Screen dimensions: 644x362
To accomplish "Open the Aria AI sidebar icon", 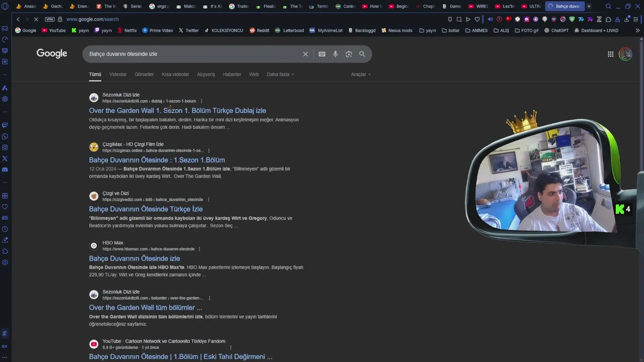I will pos(5,88).
